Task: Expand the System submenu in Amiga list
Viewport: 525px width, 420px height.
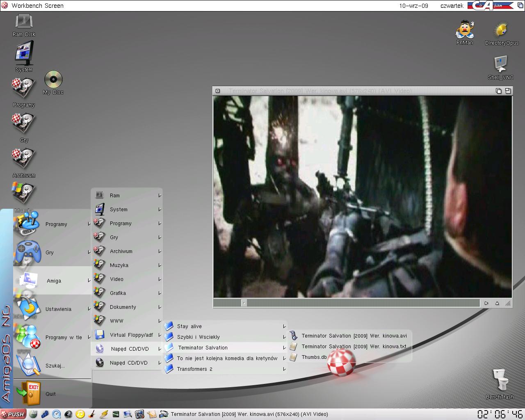Action: pyautogui.click(x=127, y=210)
